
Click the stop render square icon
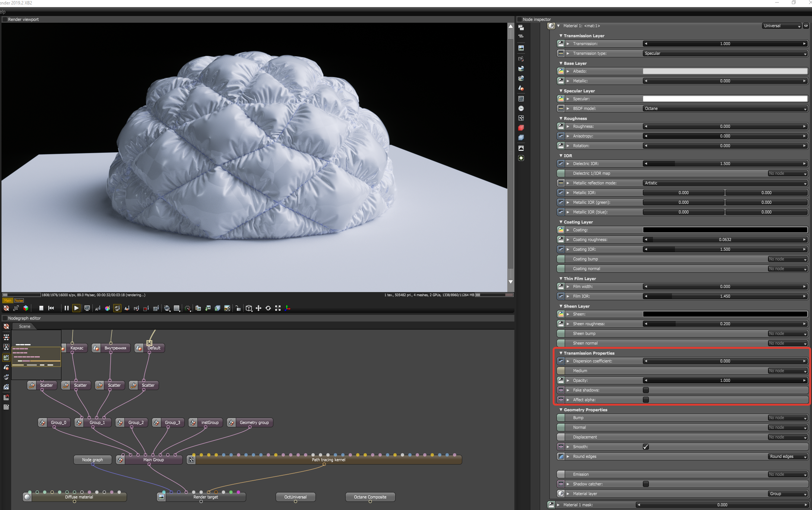(x=41, y=308)
